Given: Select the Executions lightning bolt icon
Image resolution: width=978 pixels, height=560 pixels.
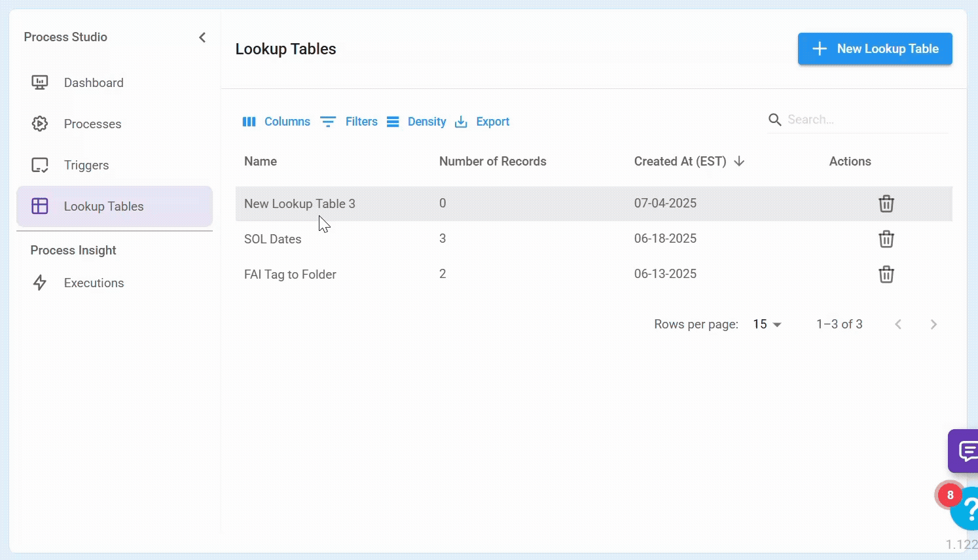Looking at the screenshot, I should pos(40,283).
